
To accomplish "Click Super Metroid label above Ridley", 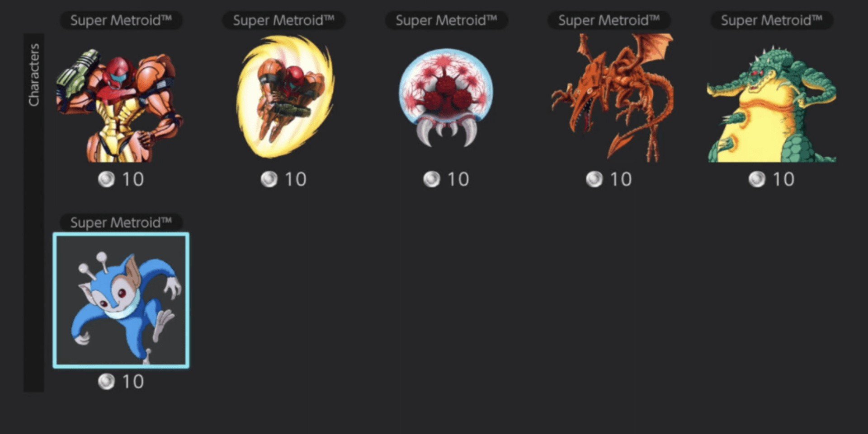I will (609, 20).
